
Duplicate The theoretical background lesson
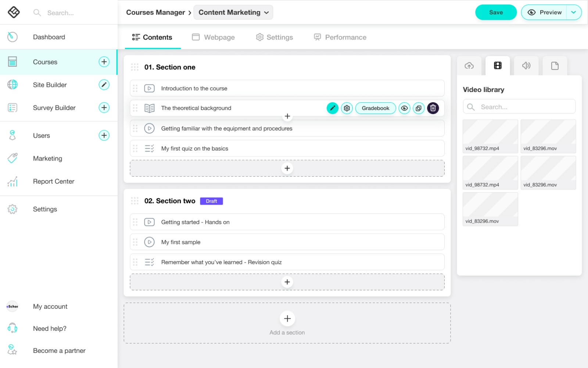419,108
